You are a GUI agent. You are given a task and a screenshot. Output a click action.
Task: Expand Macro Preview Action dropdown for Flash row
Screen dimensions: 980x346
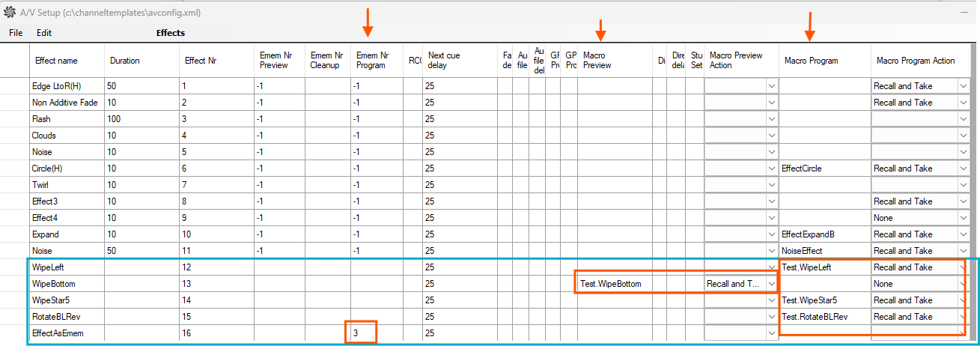click(x=771, y=119)
